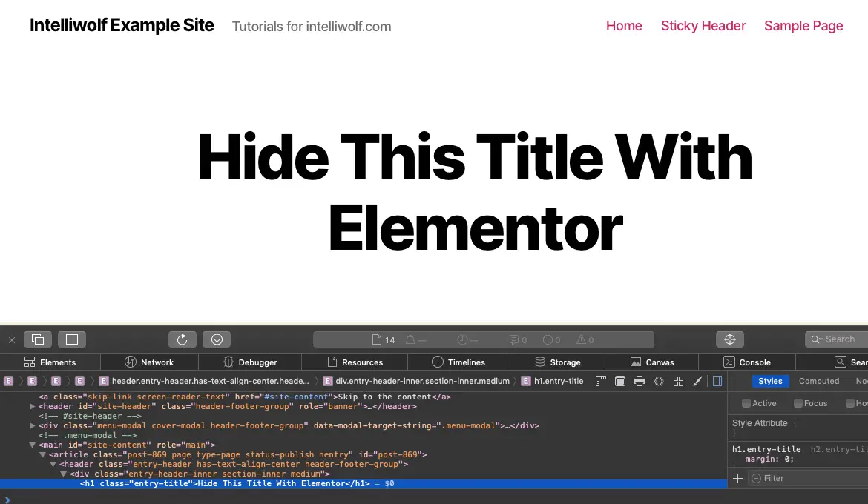Screen dimensions: 868x504
Task: Enable the Focus pseudo-class checkbox
Action: coord(798,403)
